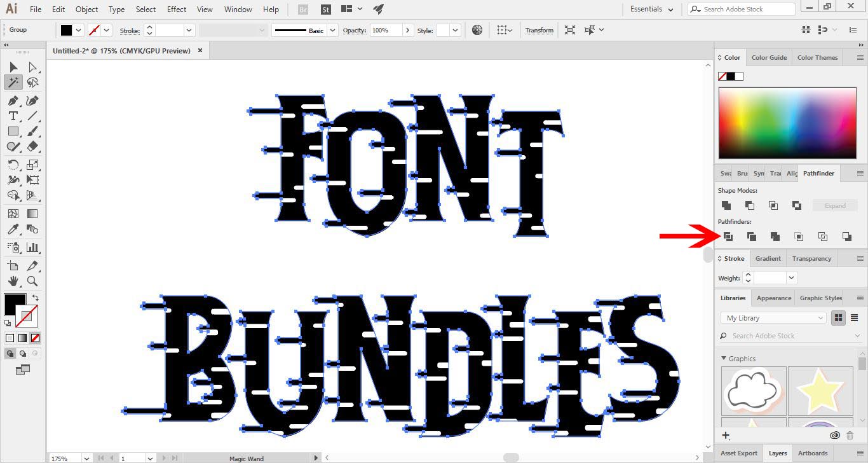Click the Transform link in control bar
This screenshot has width=868, height=463.
coord(539,30)
